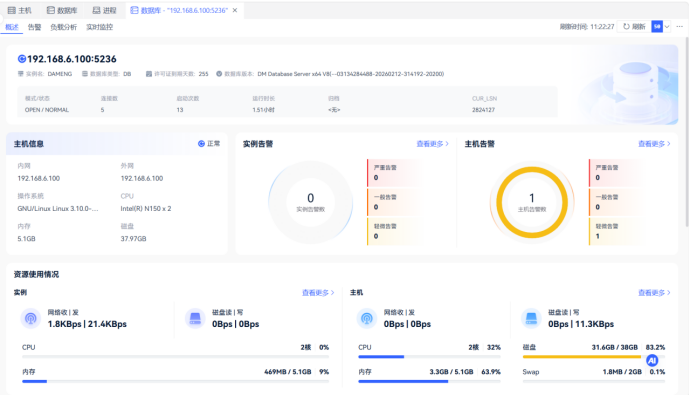Image resolution: width=691 pixels, height=395 pixels.
Task: Open 查看更多 link in 主机告警 panel
Action: point(654,144)
